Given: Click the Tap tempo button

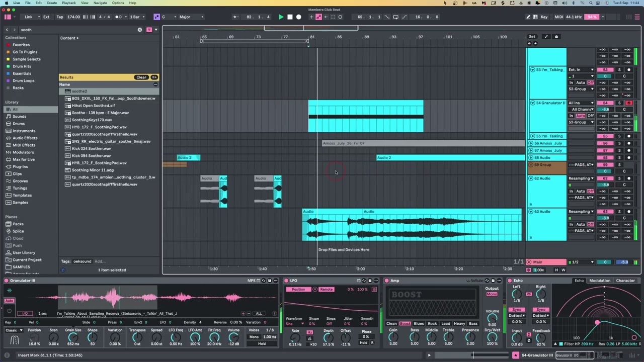Looking at the screenshot, I should tap(60, 17).
